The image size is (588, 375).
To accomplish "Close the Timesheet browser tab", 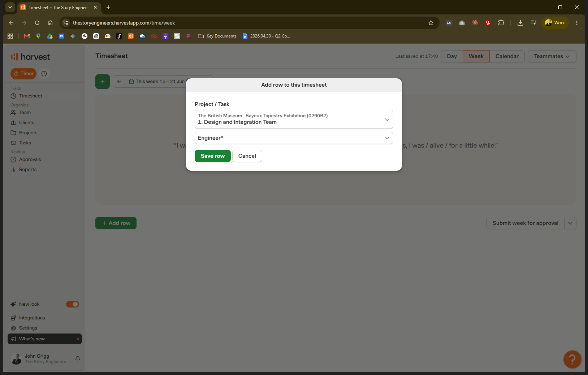I will point(95,7).
